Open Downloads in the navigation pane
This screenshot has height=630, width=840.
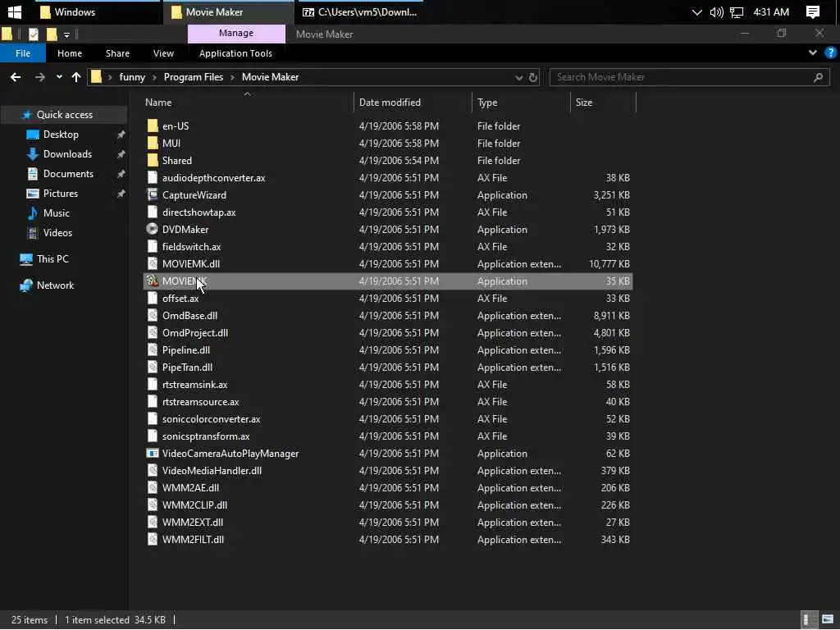pos(67,154)
